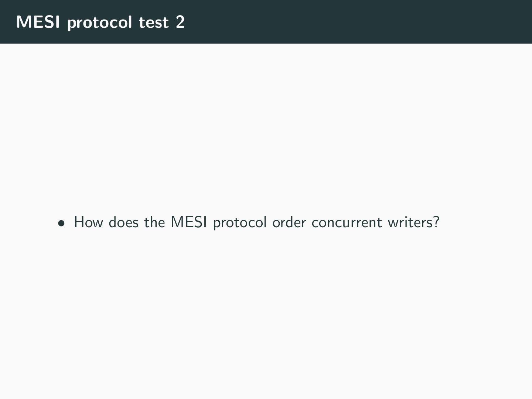The image size is (532, 399).
Task: Click "protocol" in the bullet question
Action: [x=239, y=223]
